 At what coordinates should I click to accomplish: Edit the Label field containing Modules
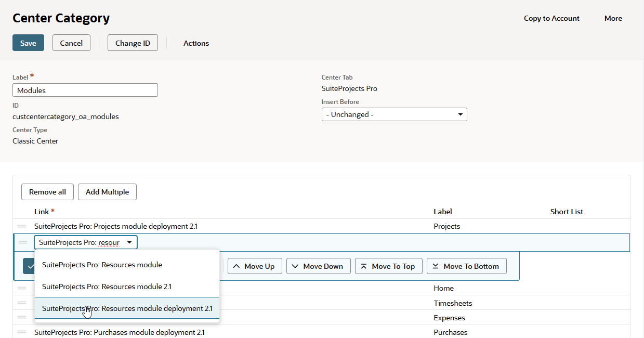pyautogui.click(x=85, y=90)
